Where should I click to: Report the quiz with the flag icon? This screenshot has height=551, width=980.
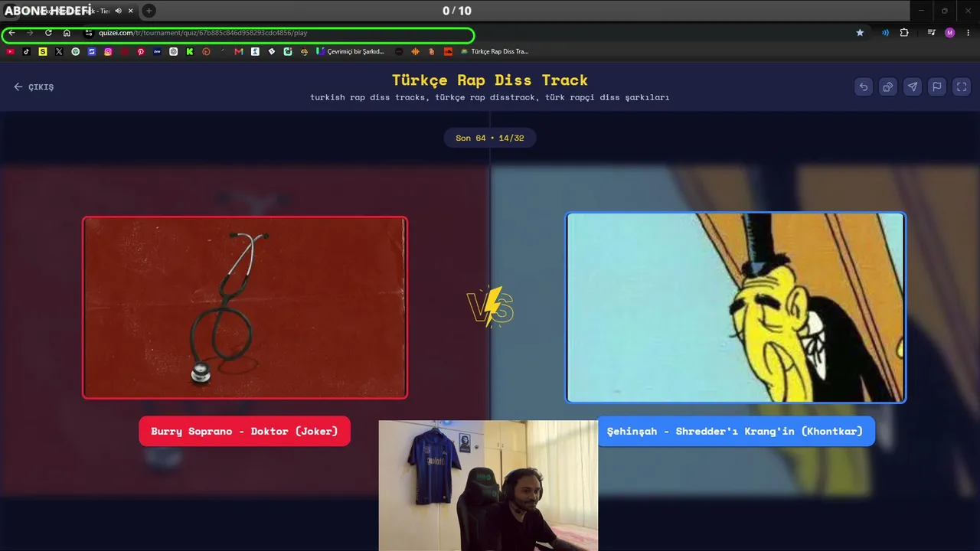click(937, 86)
